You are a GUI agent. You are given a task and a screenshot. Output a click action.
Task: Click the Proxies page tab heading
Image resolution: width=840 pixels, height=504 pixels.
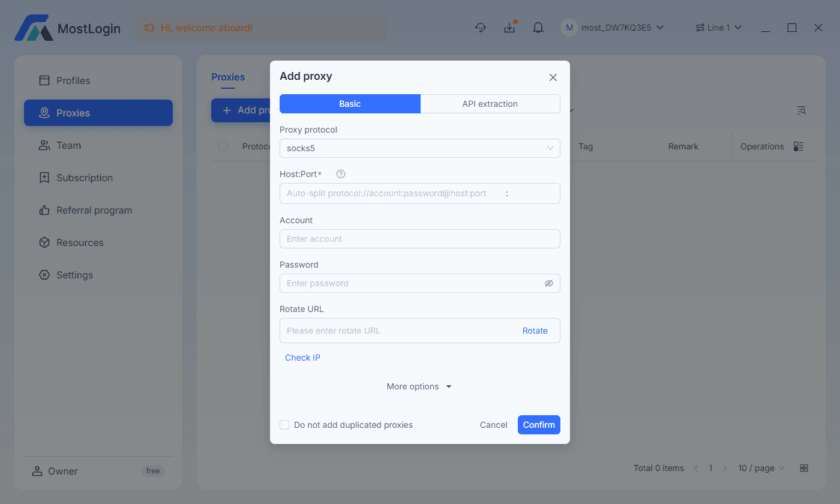(x=228, y=77)
